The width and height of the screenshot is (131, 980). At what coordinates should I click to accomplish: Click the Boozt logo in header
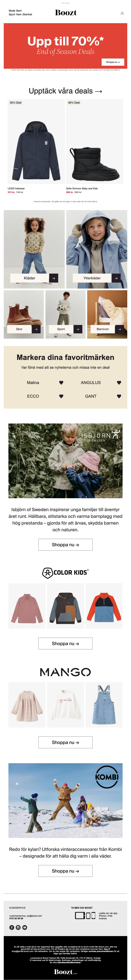click(65, 13)
